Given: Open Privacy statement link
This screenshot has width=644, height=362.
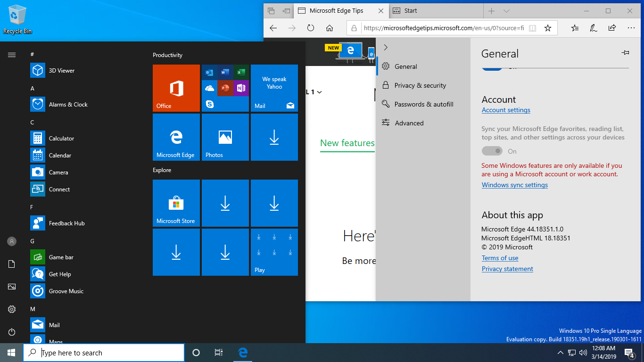Looking at the screenshot, I should pos(507,269).
